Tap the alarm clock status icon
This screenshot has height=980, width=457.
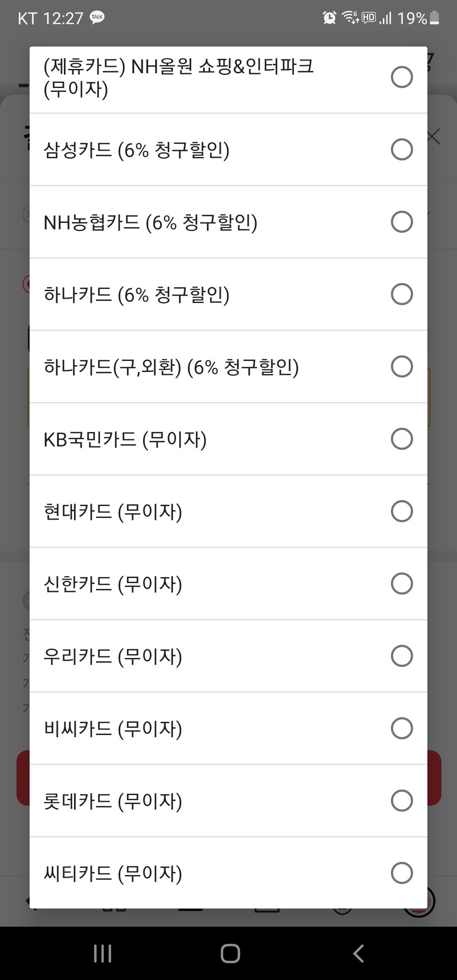pos(329,18)
